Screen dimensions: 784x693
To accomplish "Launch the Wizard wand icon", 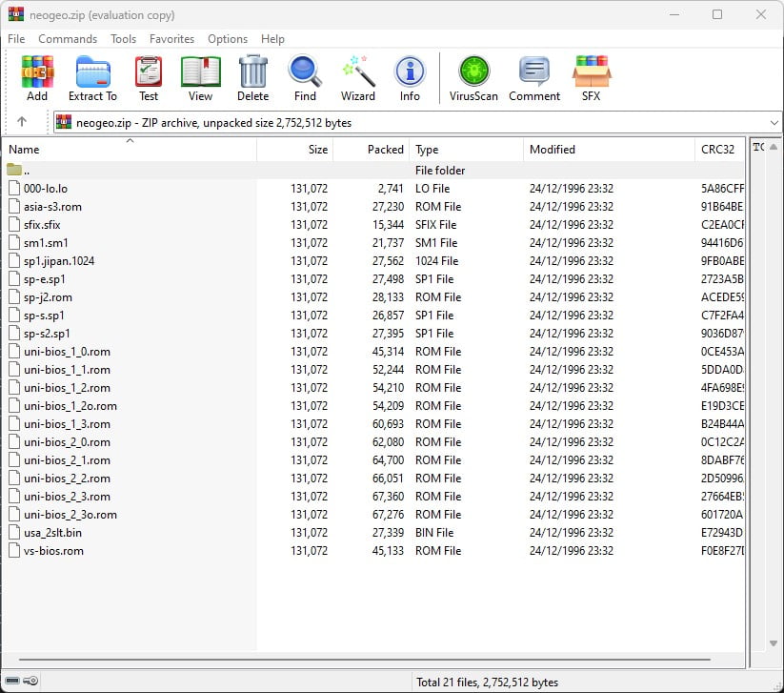I will point(358,71).
